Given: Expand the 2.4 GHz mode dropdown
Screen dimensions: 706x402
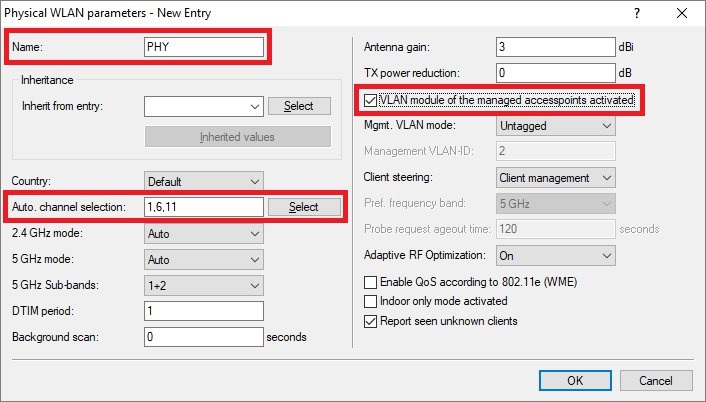Looking at the screenshot, I should point(204,233).
